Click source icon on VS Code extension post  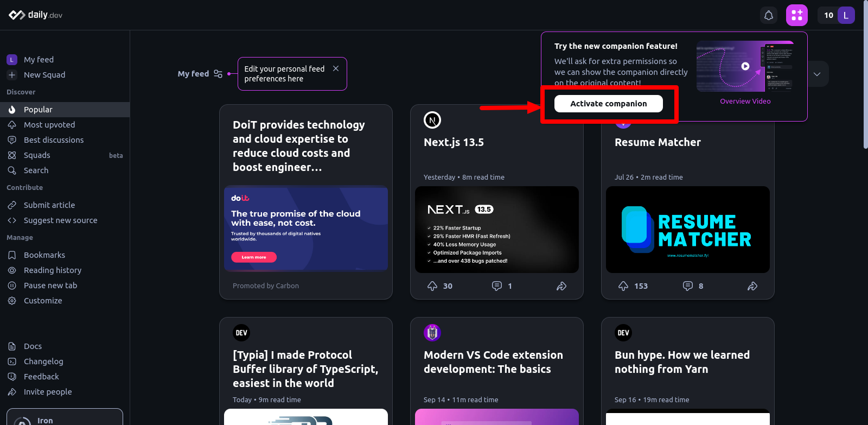click(x=432, y=333)
